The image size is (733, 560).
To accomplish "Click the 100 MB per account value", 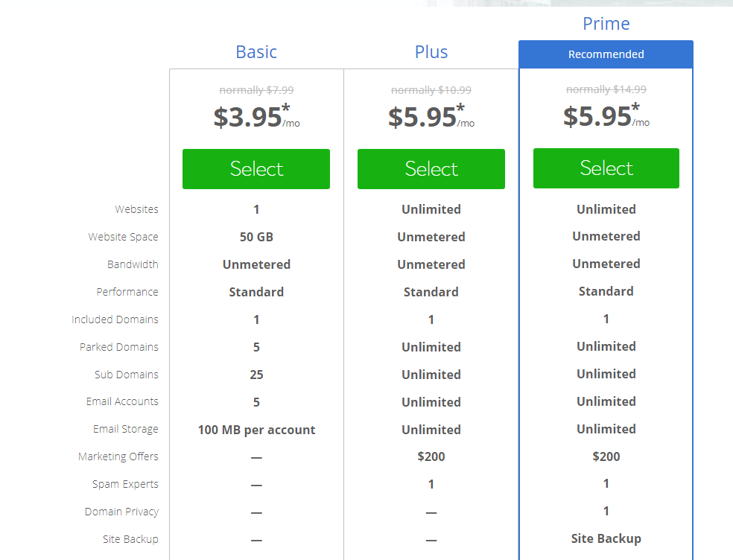I will click(x=256, y=430).
